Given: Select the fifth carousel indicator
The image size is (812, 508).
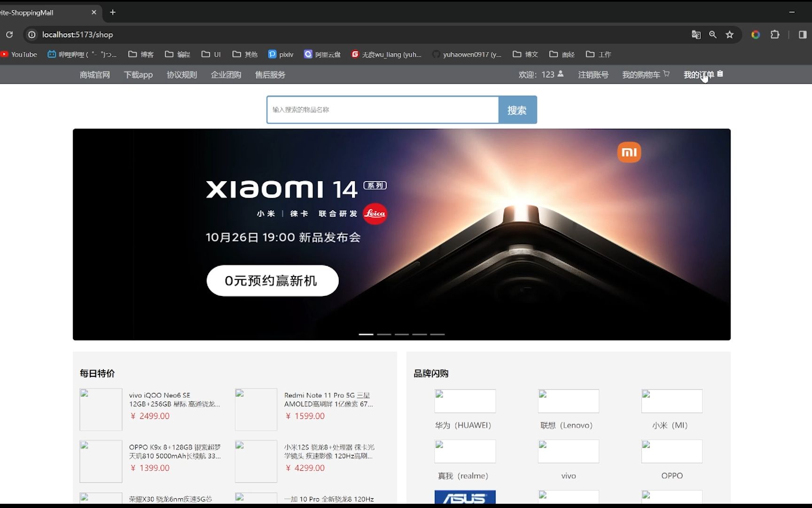Looking at the screenshot, I should (437, 334).
